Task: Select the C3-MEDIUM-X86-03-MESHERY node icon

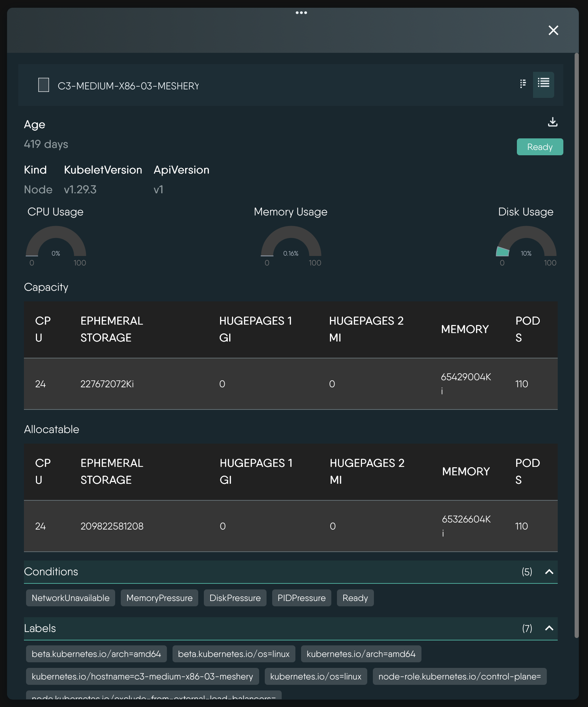Action: [x=44, y=85]
